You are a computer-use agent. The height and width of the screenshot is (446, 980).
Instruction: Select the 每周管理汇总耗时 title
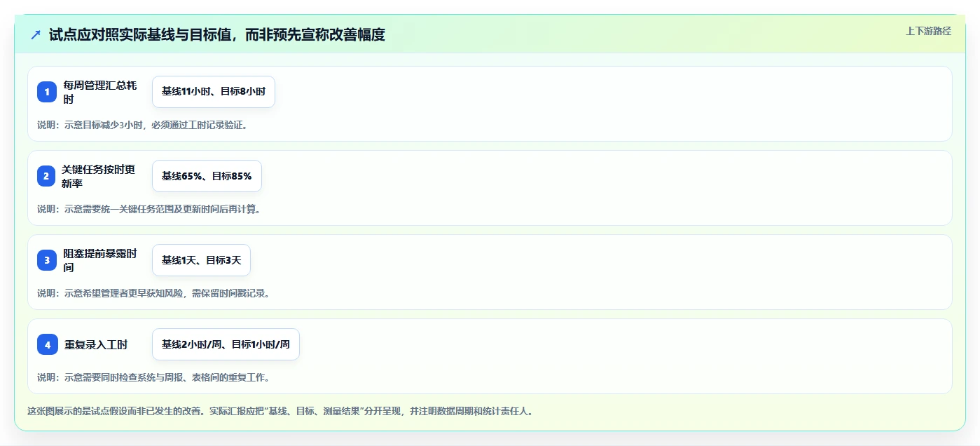tap(99, 92)
